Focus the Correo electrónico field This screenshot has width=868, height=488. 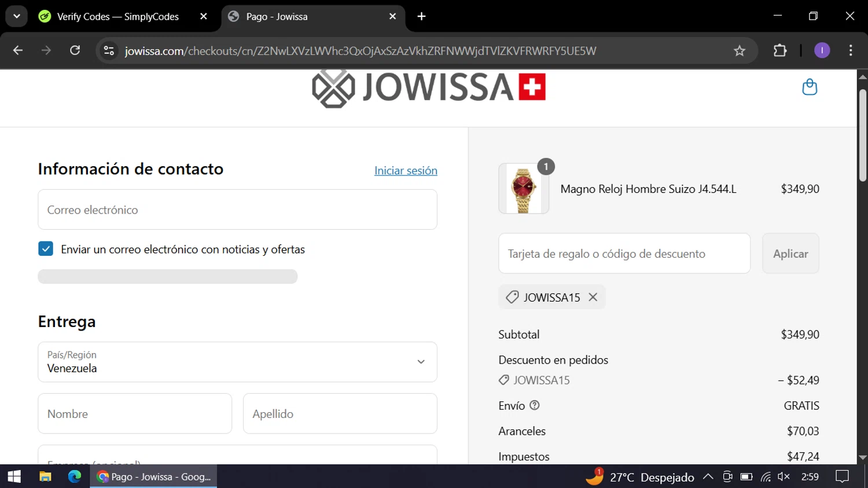[237, 210]
